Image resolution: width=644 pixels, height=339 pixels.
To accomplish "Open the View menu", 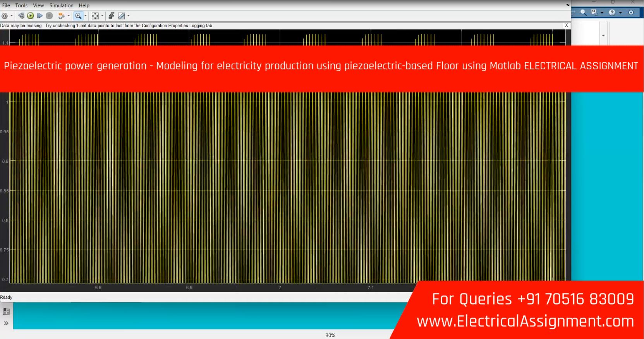I will pos(38,5).
